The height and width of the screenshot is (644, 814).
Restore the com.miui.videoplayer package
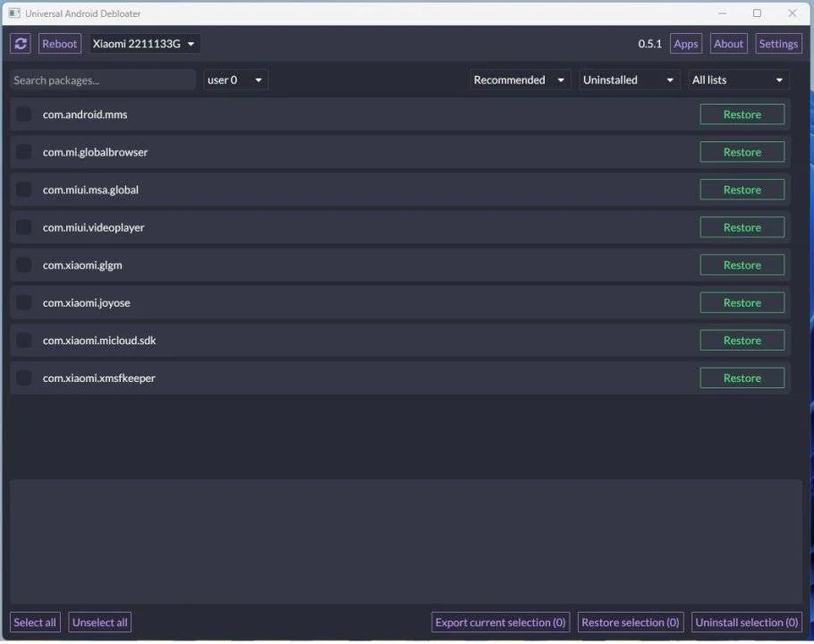[742, 227]
